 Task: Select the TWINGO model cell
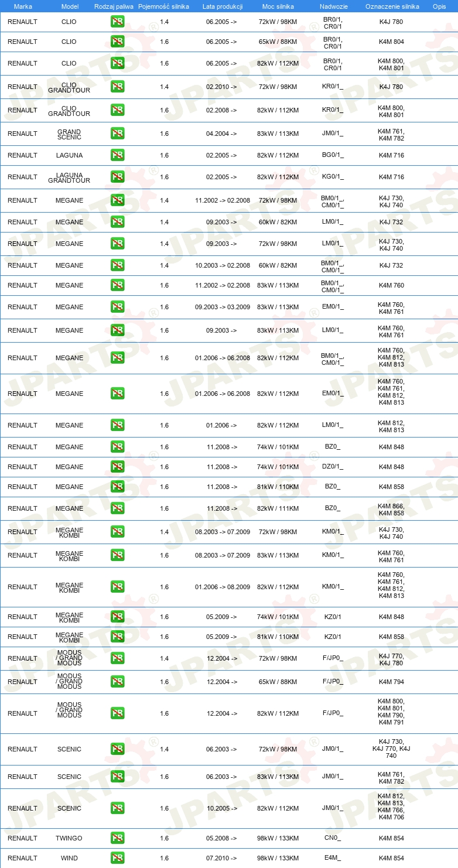pyautogui.click(x=69, y=838)
